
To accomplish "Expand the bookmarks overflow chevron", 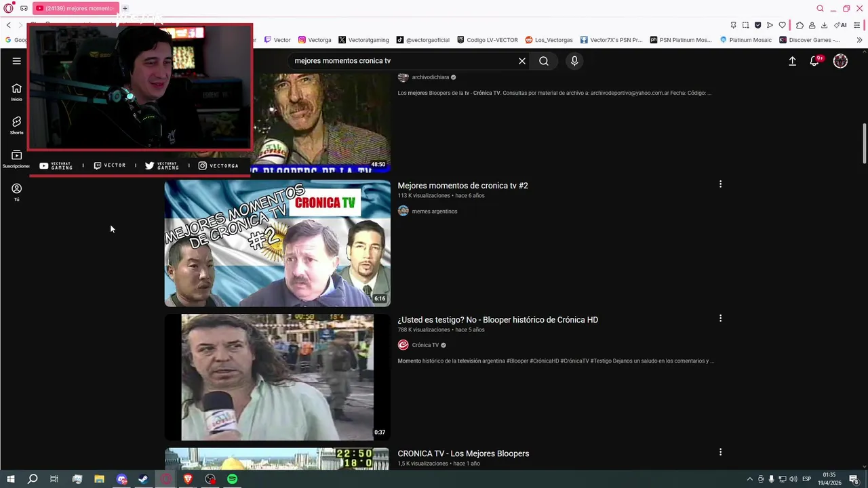I will 859,40.
